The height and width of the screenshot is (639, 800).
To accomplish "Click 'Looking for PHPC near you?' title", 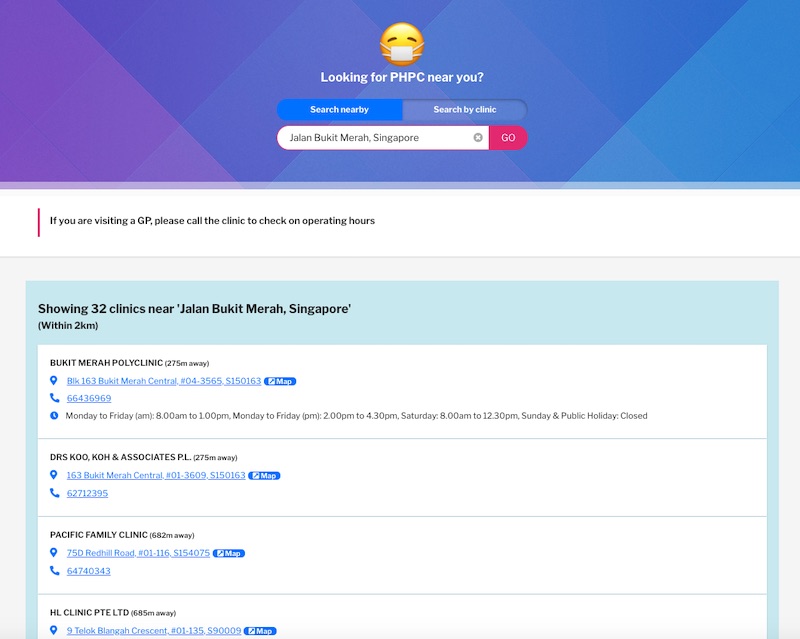I will [402, 77].
